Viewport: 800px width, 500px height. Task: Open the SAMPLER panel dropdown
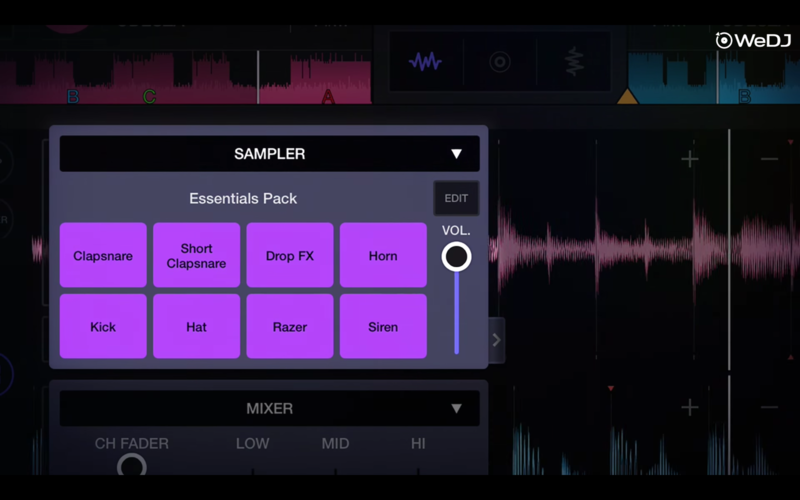(456, 154)
